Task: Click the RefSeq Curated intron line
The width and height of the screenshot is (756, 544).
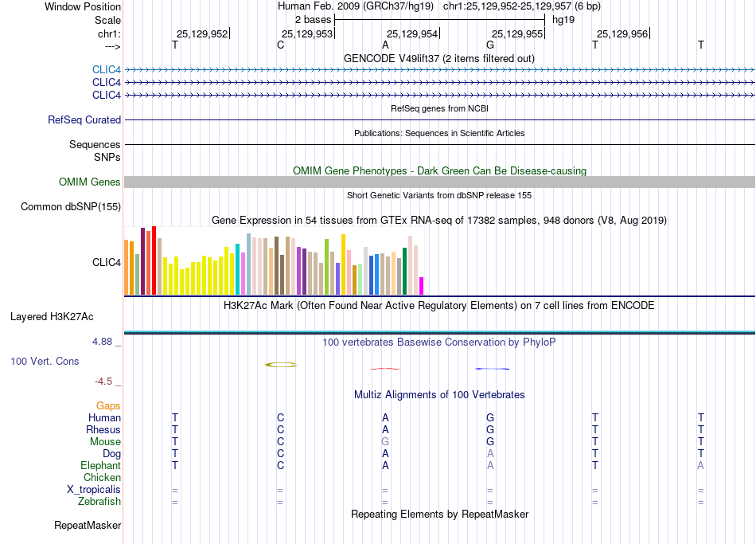Action: 439,119
